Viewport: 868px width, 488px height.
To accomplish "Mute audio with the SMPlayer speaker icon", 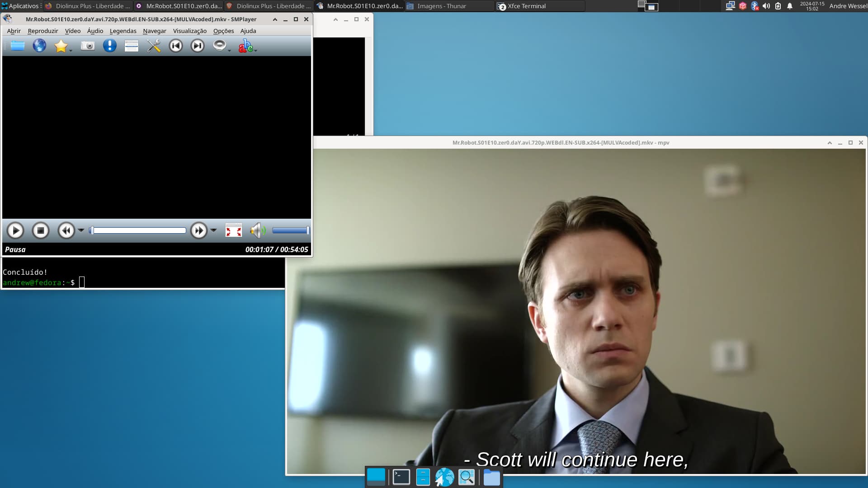I will pyautogui.click(x=258, y=230).
